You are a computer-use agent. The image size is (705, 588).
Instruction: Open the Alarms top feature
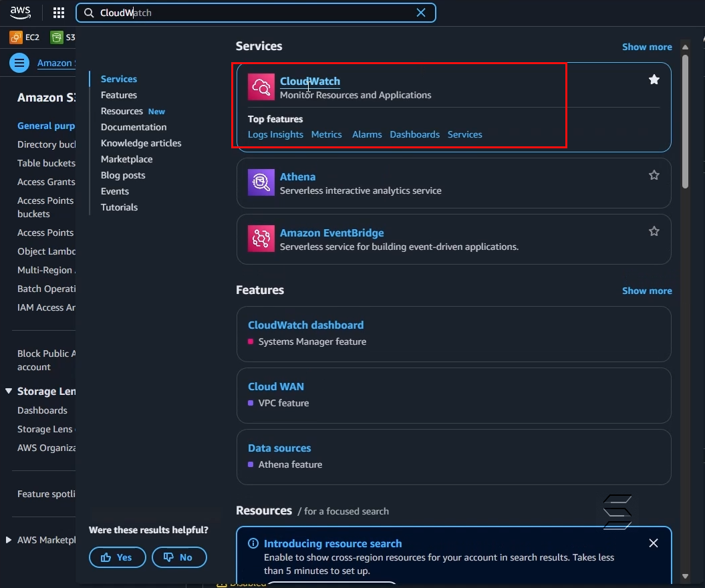tap(367, 134)
